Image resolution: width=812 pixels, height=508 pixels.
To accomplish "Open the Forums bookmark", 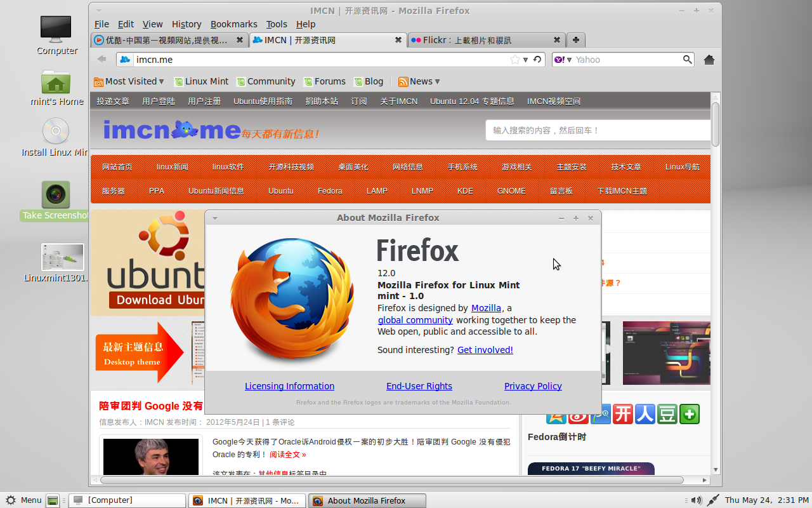I will 325,81.
